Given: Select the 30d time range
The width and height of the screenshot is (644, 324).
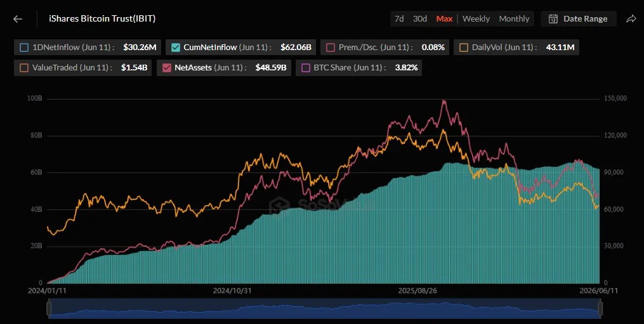Looking at the screenshot, I should (x=420, y=19).
